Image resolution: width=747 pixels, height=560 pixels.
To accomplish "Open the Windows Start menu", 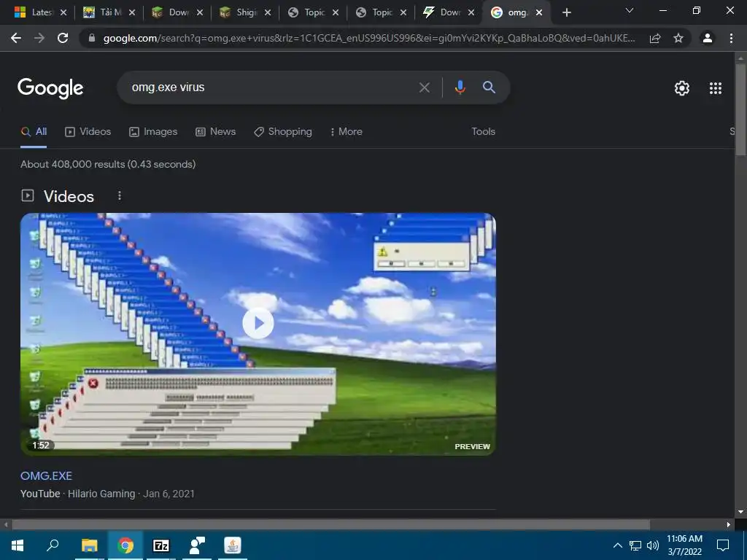I will coord(18,545).
